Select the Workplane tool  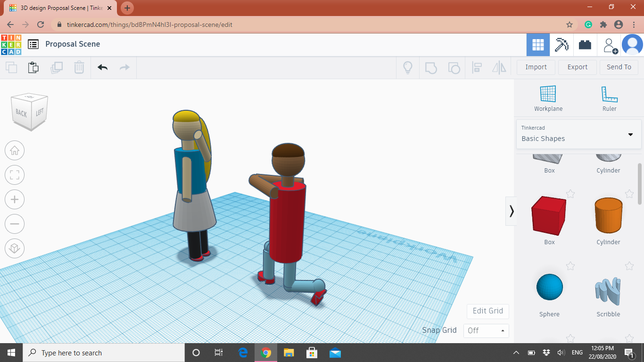coord(548,99)
